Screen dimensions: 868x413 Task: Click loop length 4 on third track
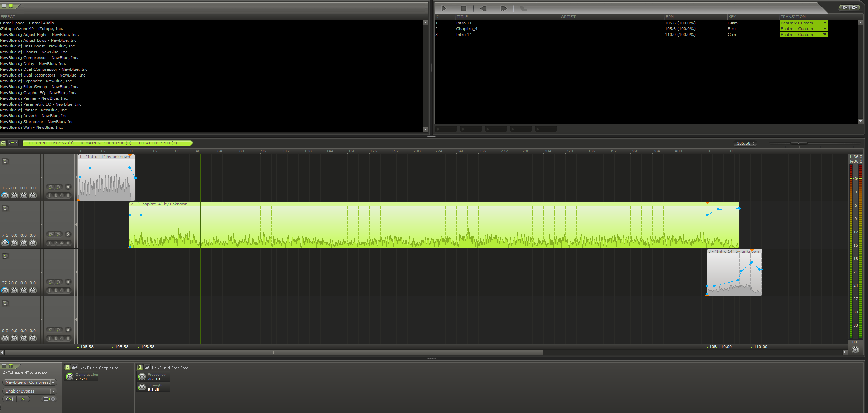coord(62,291)
